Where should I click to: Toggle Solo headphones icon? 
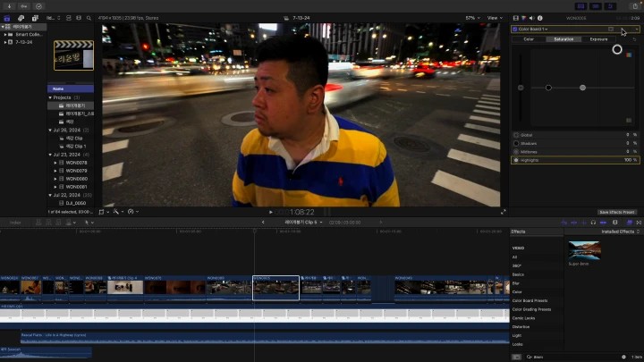pyautogui.click(x=593, y=223)
